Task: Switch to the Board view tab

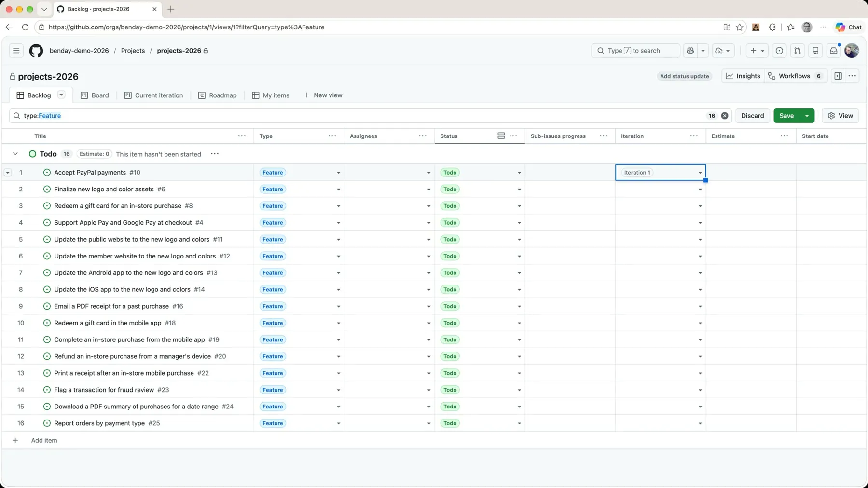Action: click(x=95, y=95)
